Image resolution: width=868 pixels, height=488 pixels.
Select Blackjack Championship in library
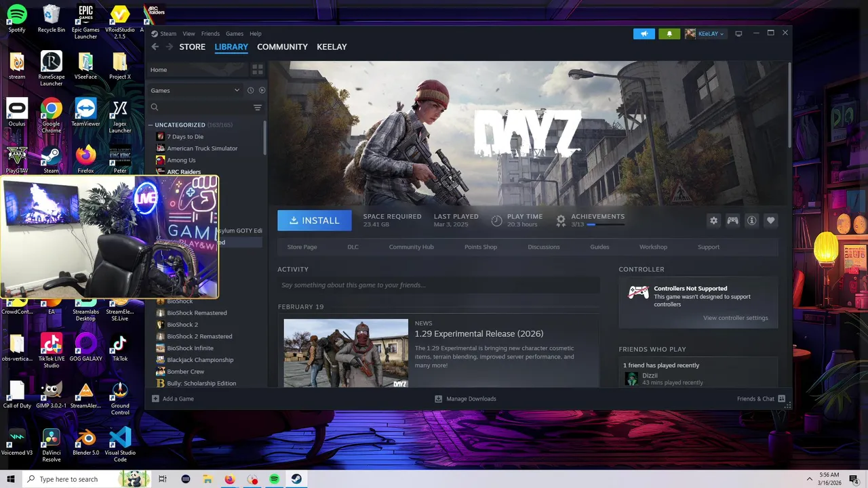[200, 360]
